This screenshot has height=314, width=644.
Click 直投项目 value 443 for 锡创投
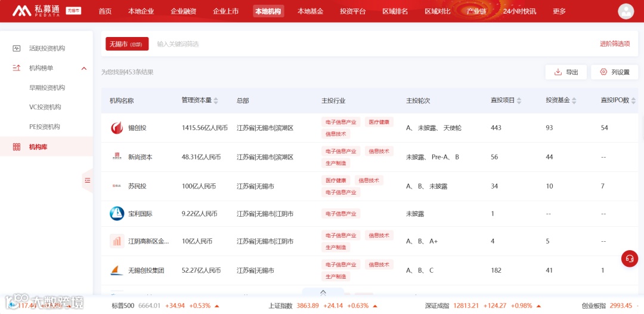point(496,128)
